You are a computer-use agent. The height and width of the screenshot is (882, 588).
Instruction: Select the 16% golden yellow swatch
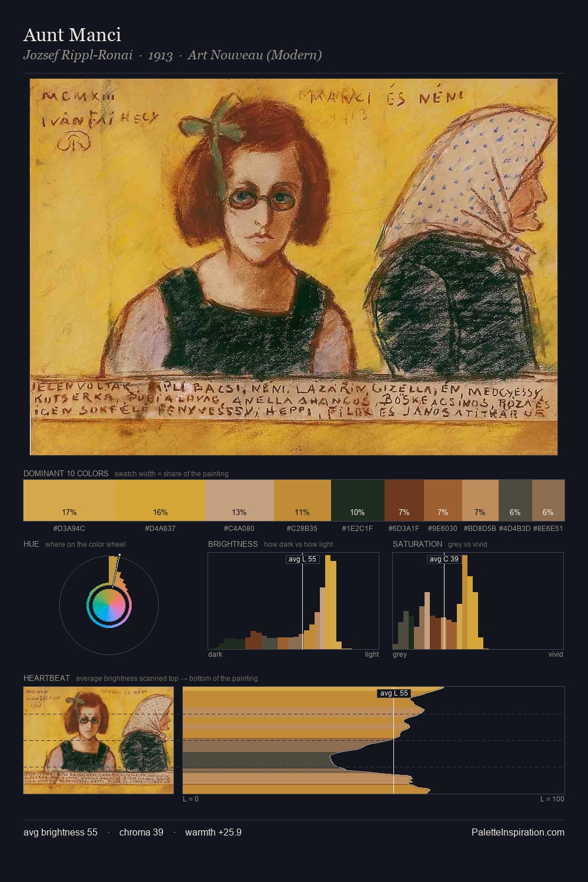point(161,500)
